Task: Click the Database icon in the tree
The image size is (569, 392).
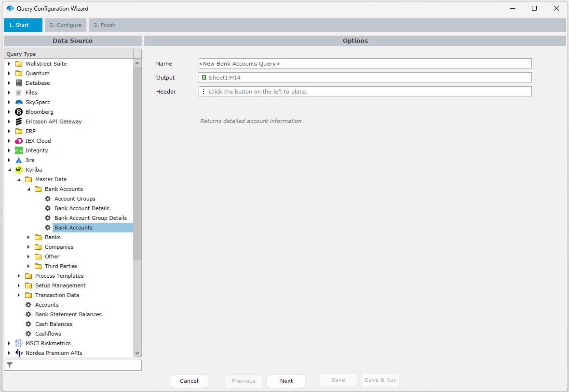Action: click(19, 83)
